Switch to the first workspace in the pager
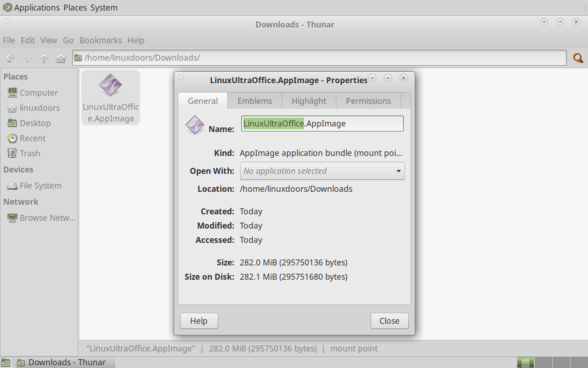The image size is (588, 368). click(x=526, y=362)
